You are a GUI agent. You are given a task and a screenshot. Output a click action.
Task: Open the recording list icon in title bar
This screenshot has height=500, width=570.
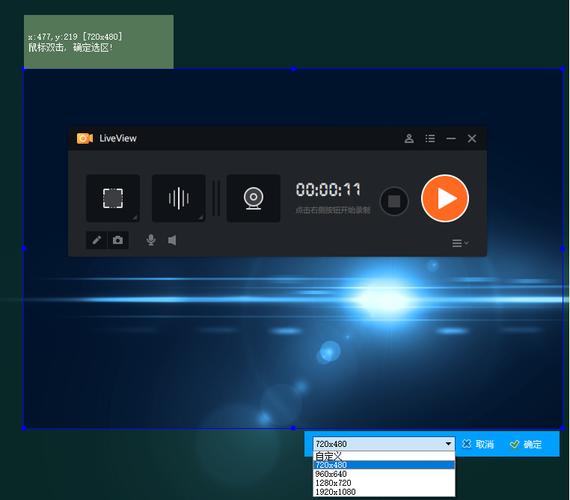[430, 139]
